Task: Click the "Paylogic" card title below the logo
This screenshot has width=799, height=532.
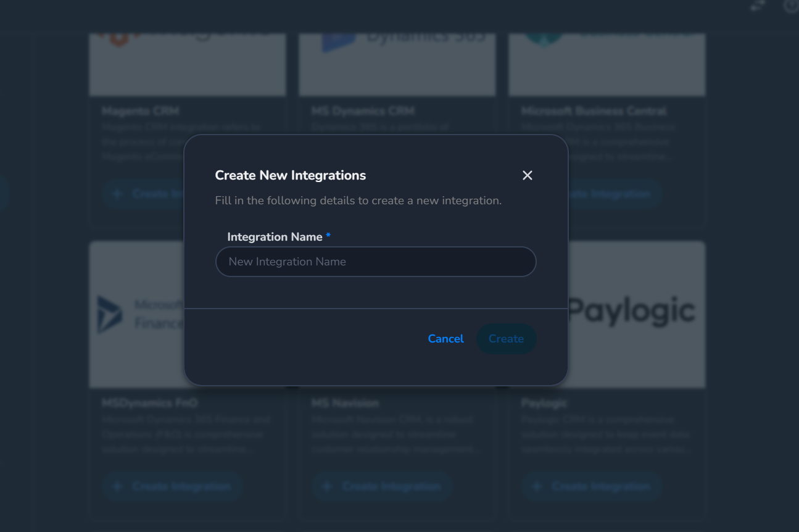Action: coord(544,403)
